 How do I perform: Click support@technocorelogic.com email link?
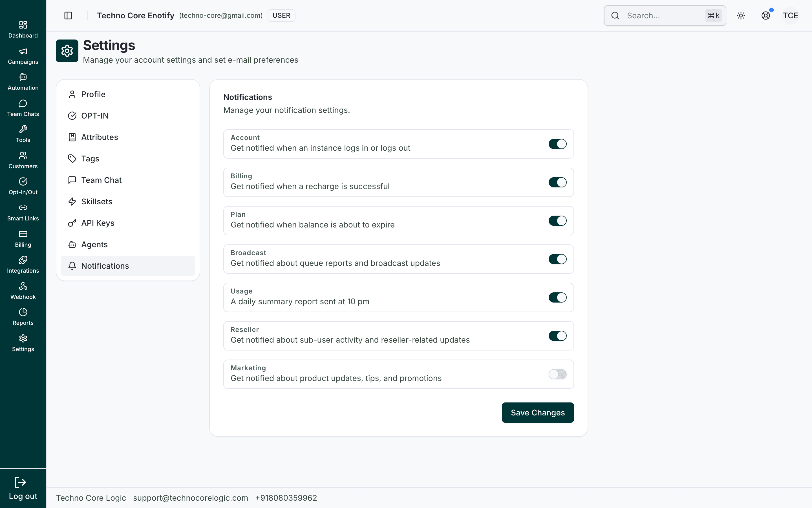coord(191,498)
